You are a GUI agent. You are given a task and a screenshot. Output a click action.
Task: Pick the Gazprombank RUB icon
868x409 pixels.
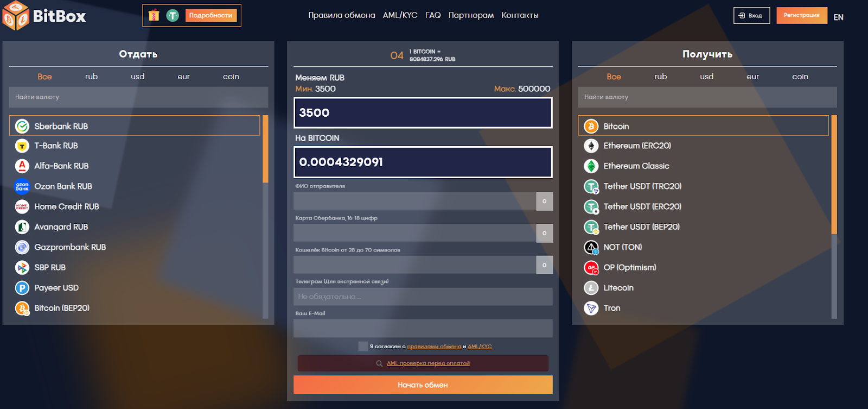22,247
